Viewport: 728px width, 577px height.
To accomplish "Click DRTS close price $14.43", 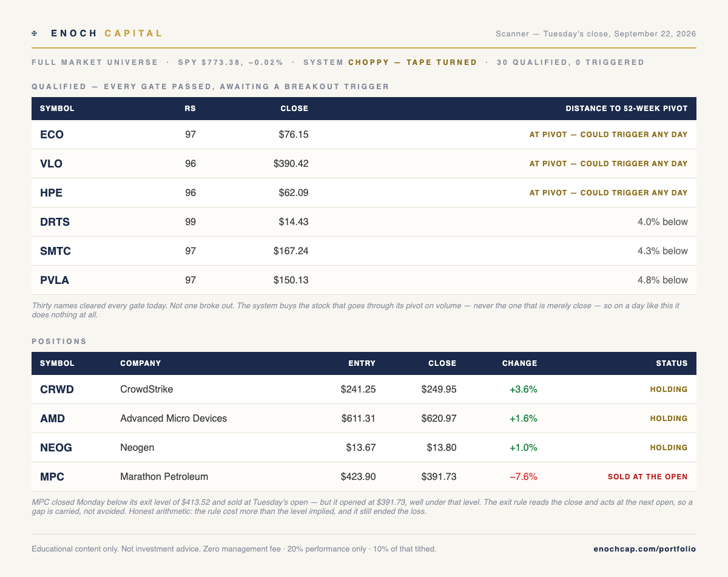I will [x=294, y=222].
